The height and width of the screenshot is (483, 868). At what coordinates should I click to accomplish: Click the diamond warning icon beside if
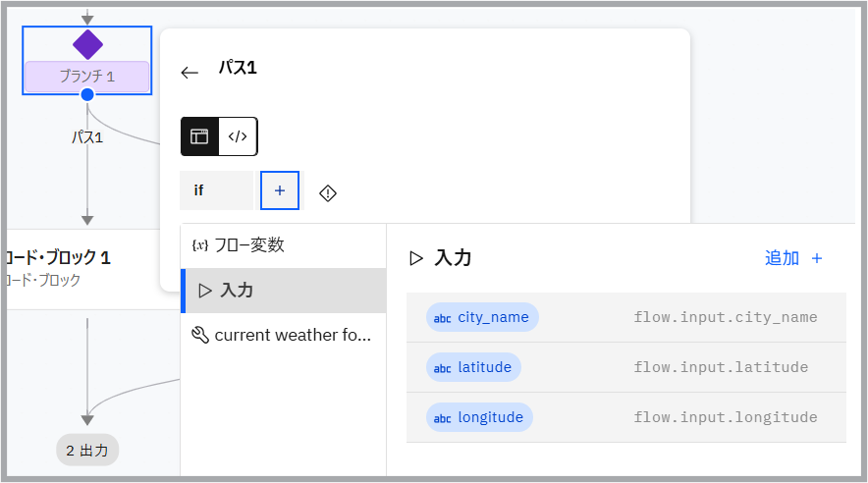328,192
